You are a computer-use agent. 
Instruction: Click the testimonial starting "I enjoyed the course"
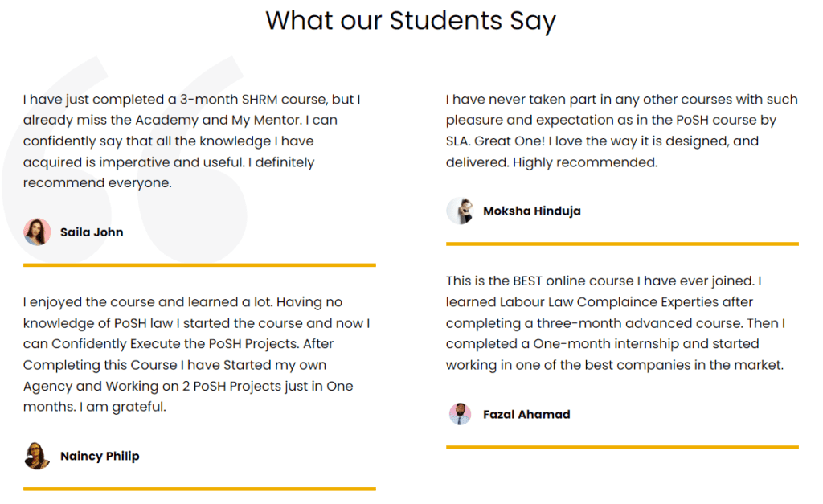tap(196, 354)
